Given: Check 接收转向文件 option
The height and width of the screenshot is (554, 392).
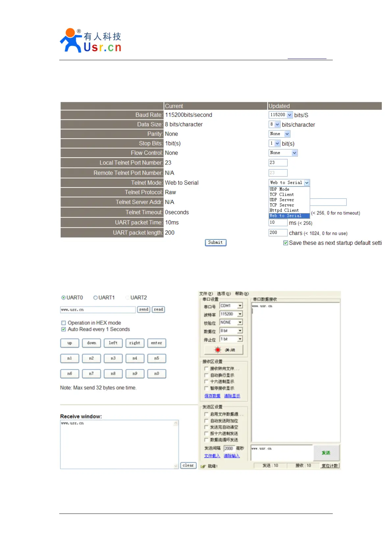Looking at the screenshot, I should [206, 368].
